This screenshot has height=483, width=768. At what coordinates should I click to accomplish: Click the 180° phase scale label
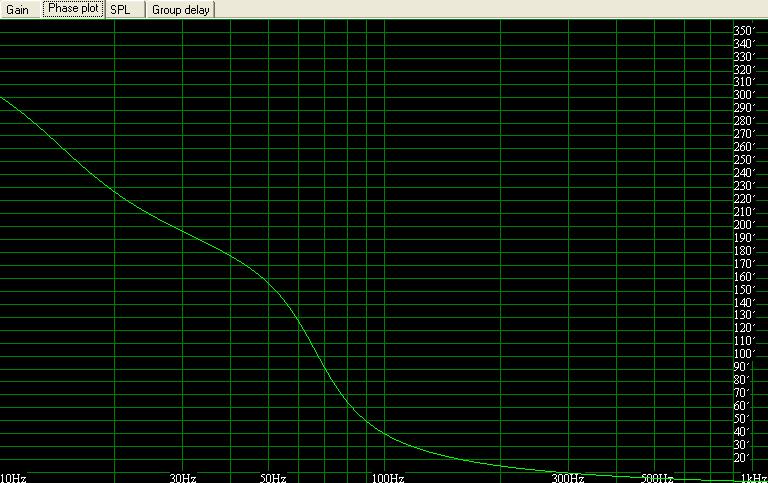tap(743, 251)
